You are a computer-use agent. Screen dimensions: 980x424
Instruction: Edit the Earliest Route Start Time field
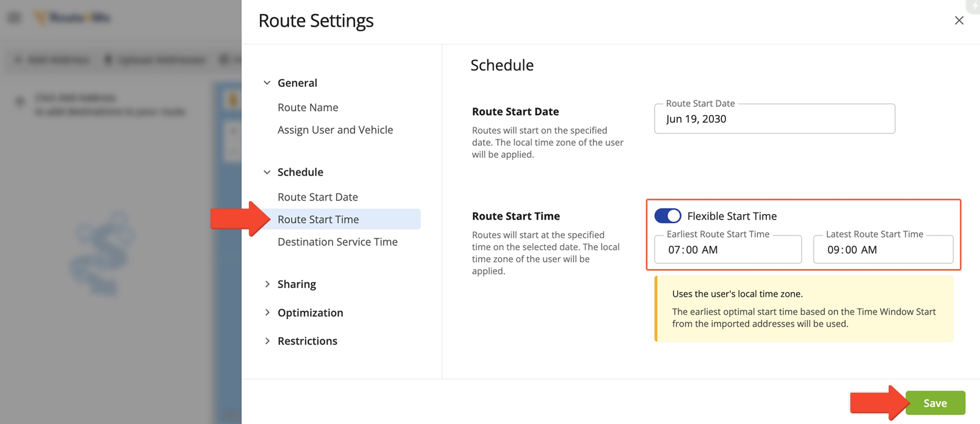pos(728,249)
